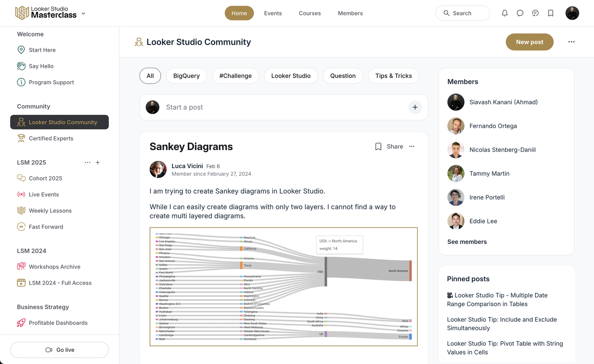Bookmark the Sankey Diagrams post

click(x=378, y=146)
